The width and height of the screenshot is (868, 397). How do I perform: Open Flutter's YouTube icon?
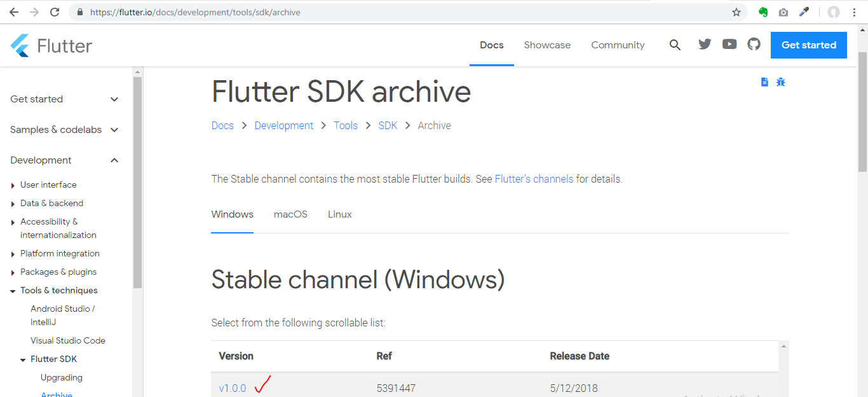(729, 44)
